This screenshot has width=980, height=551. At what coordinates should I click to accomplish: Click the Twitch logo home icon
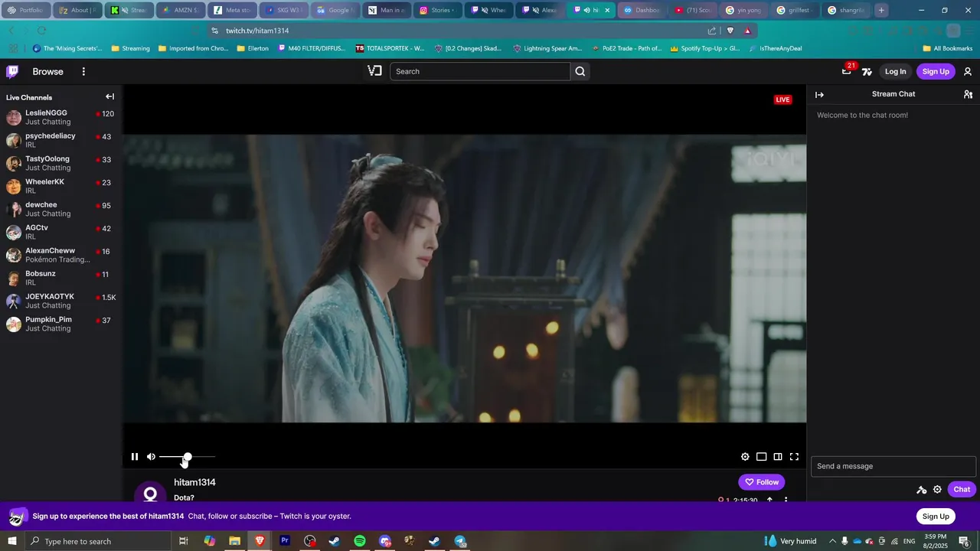(12, 71)
